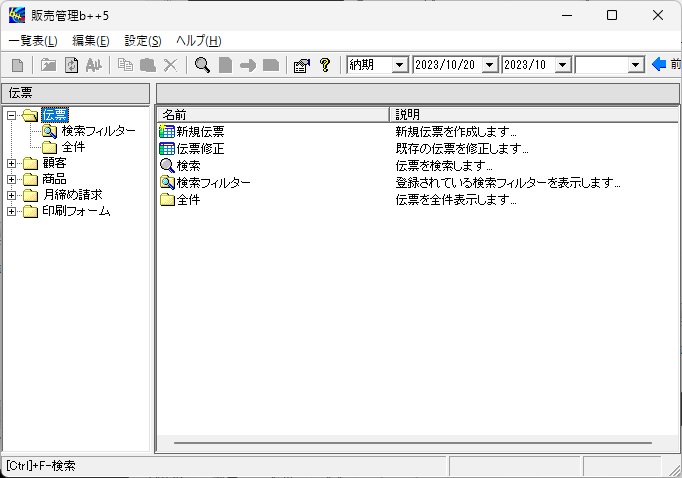Click the 伝票 left panel header
This screenshot has height=478, width=682.
point(76,93)
